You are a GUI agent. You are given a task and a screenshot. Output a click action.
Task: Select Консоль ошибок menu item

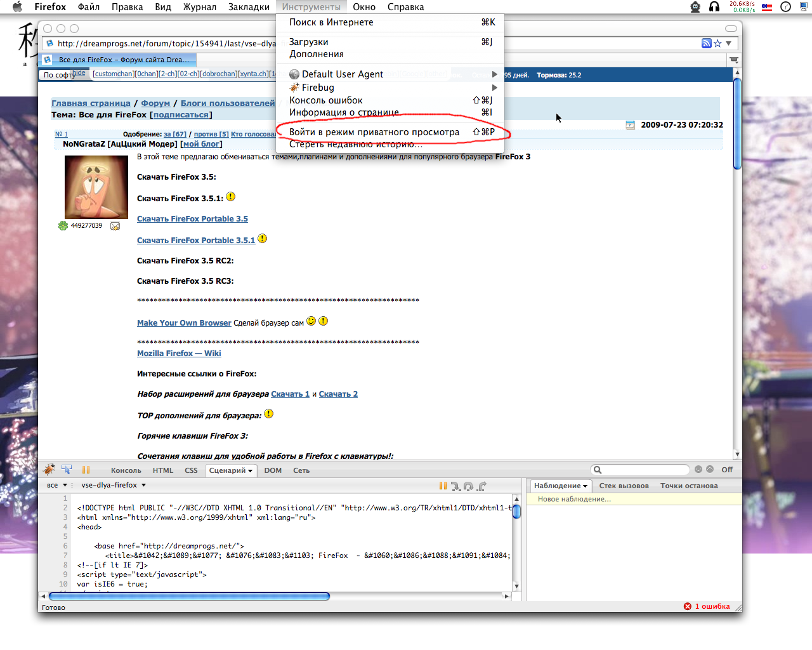390,100
